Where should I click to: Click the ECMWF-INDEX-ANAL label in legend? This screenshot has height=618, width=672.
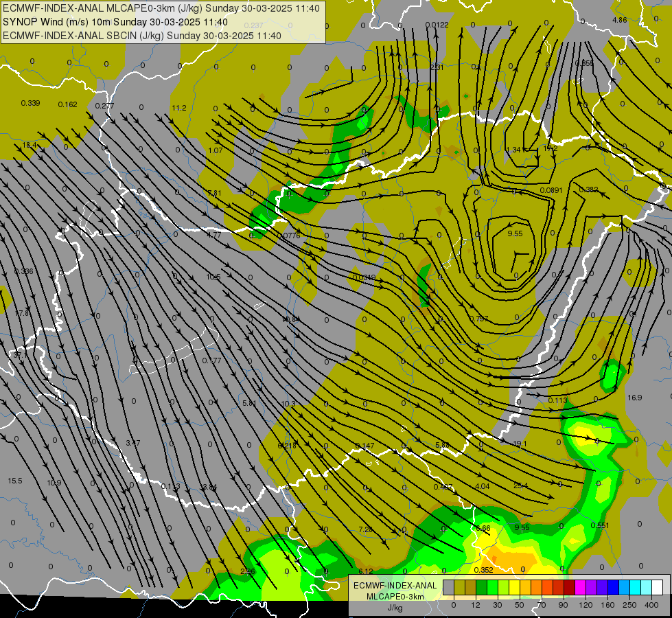pyautogui.click(x=395, y=586)
